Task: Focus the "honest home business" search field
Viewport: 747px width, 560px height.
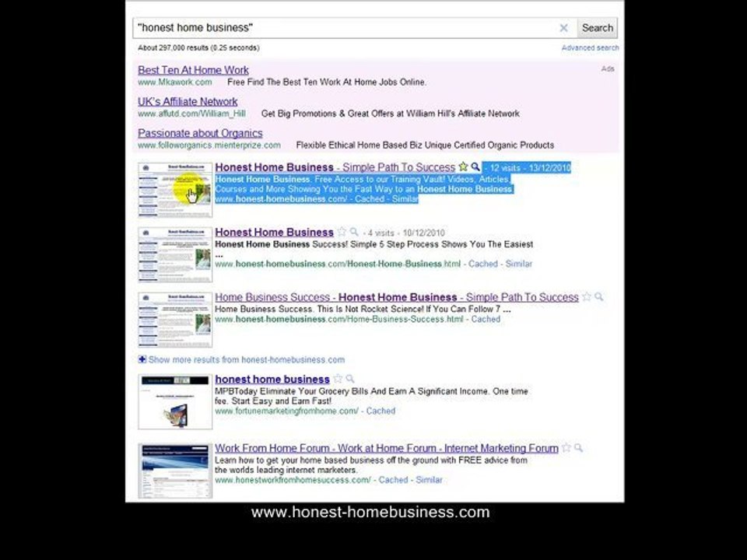Action: (x=345, y=28)
